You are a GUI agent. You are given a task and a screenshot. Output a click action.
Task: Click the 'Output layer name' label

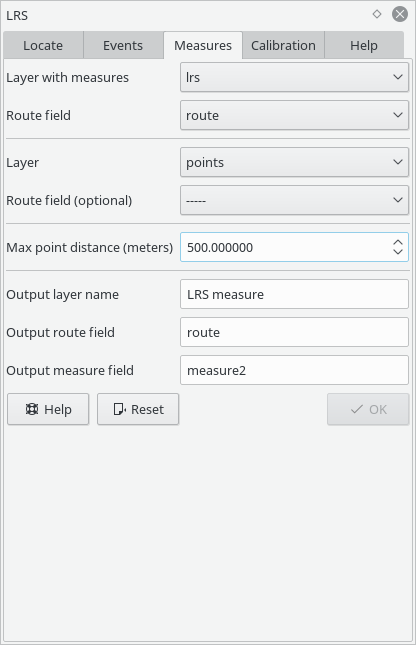(63, 295)
